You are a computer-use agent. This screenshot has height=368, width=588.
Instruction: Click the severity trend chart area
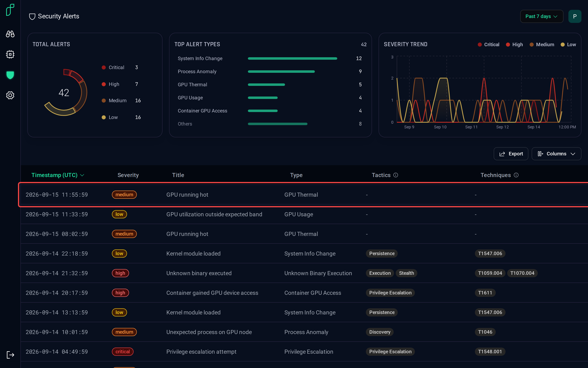point(484,89)
